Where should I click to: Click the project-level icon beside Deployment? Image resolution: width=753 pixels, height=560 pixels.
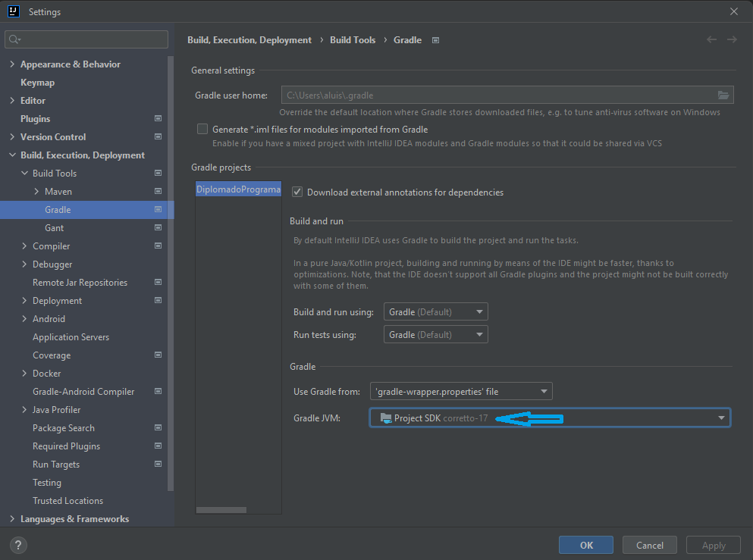158,300
